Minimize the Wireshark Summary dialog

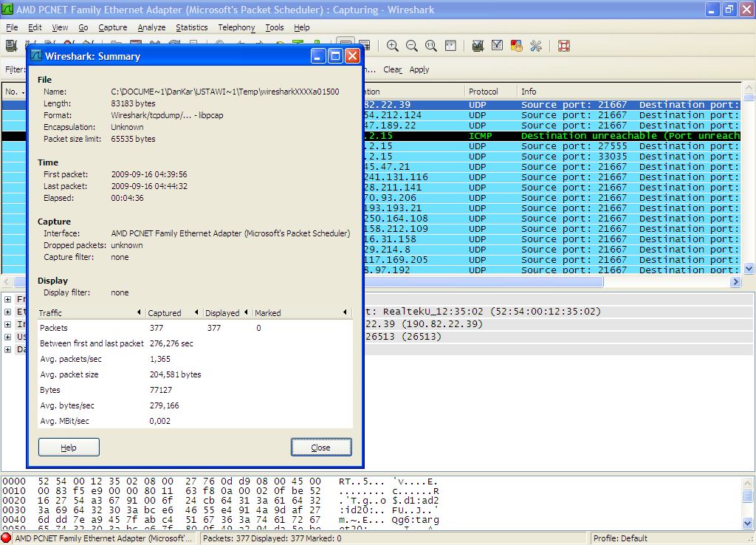[318, 56]
